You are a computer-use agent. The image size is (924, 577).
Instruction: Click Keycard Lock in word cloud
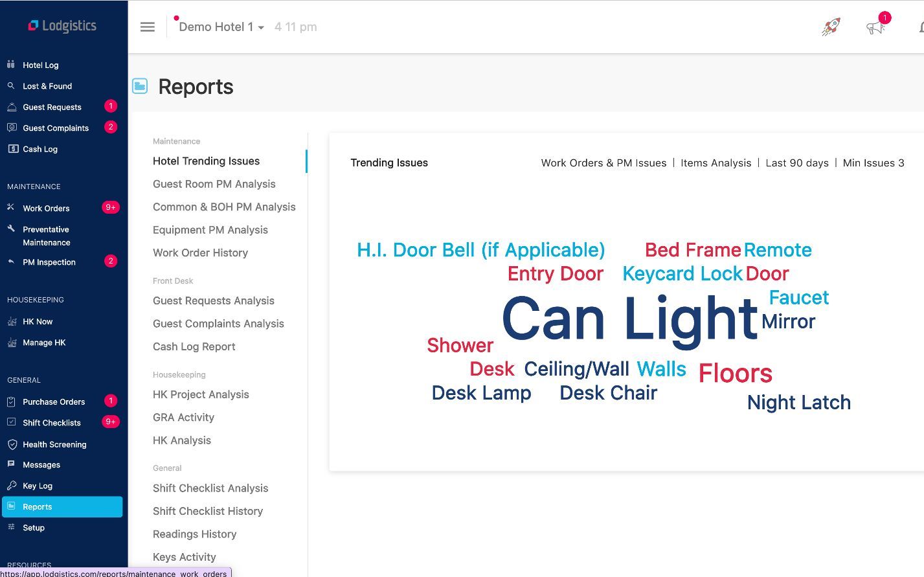(x=682, y=274)
